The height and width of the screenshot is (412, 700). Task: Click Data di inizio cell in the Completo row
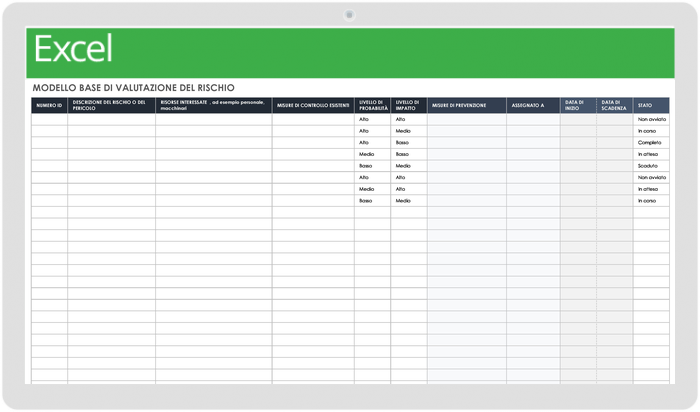pos(579,143)
